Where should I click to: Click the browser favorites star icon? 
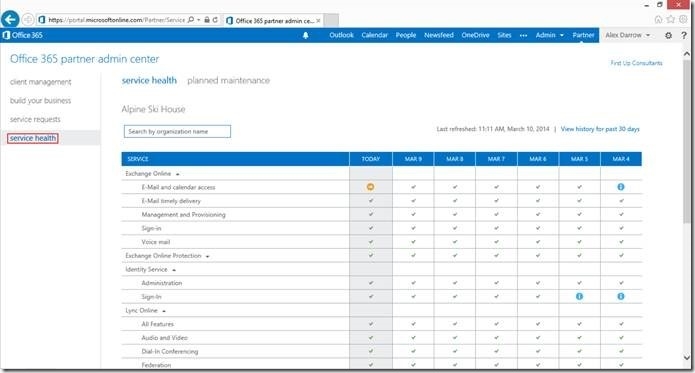point(671,19)
